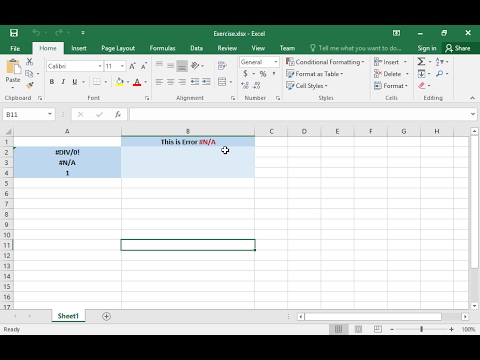The height and width of the screenshot is (360, 480).
Task: Collapse the ribbon
Action: [472, 98]
